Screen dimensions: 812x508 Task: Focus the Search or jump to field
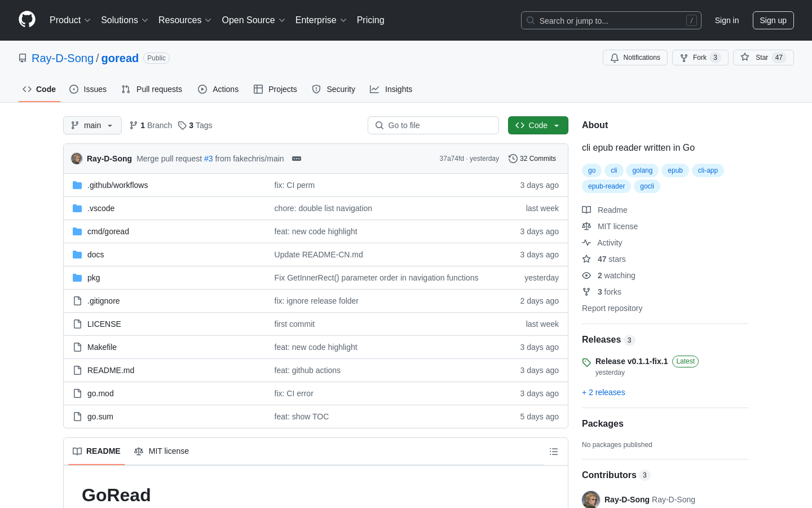coord(611,20)
